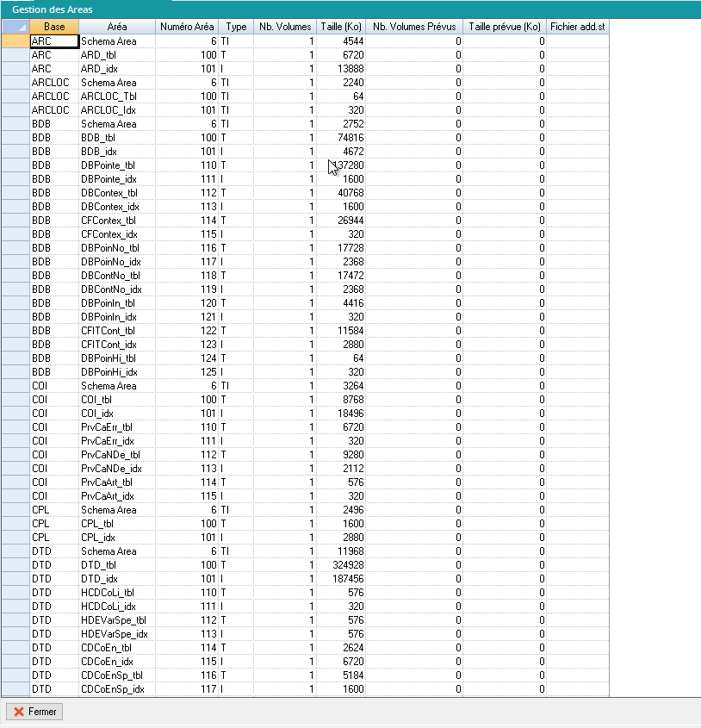The width and height of the screenshot is (701, 728).
Task: Sort by Taille (Ko) column header
Action: click(341, 27)
